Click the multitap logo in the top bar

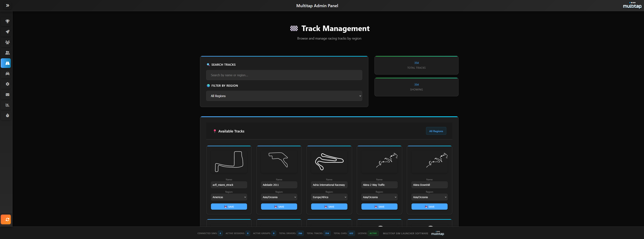point(632,5)
